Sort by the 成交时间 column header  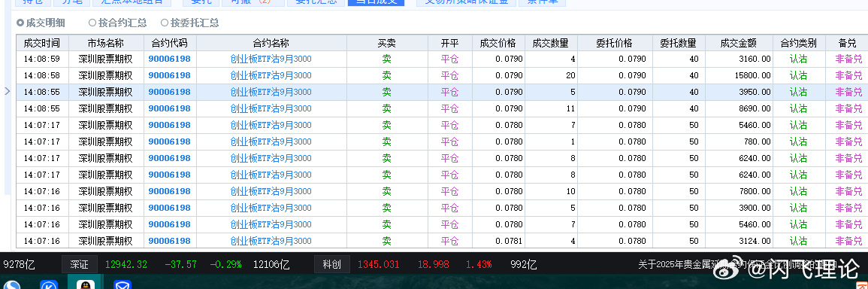42,43
